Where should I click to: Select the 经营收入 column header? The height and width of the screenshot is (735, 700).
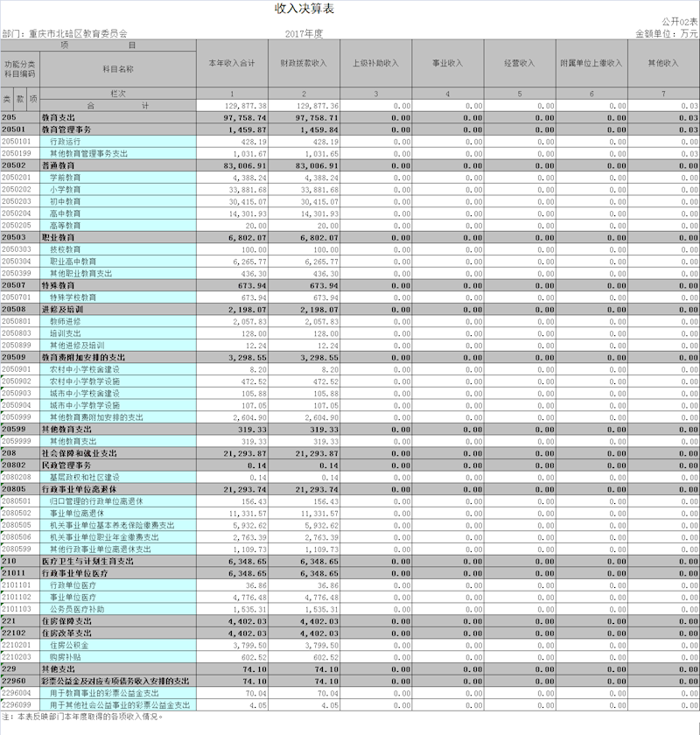520,63
